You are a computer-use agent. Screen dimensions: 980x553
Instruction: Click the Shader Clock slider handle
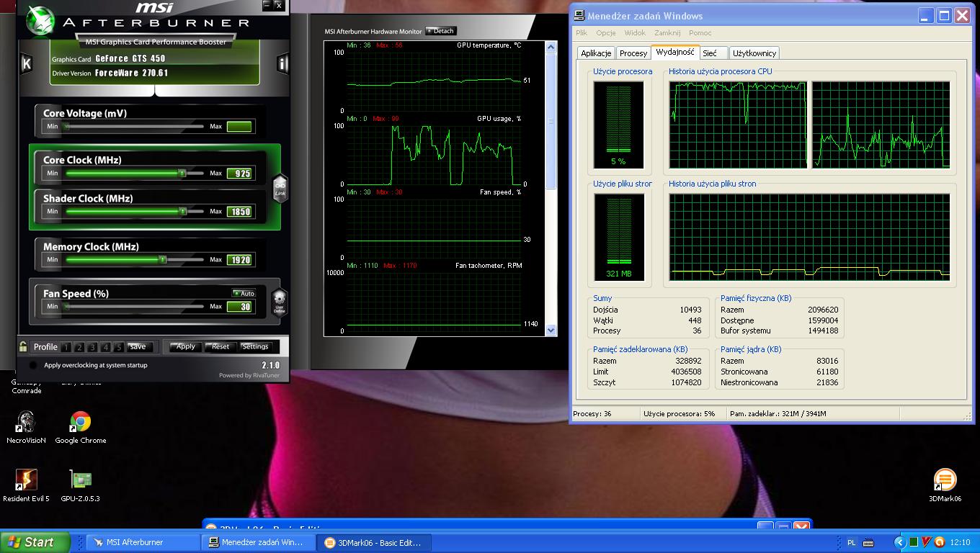(x=183, y=211)
